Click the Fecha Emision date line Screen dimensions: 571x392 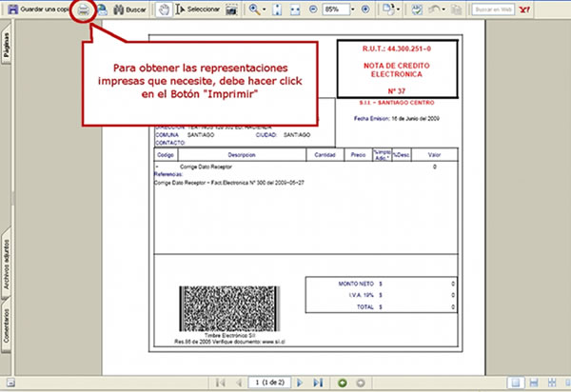397,119
